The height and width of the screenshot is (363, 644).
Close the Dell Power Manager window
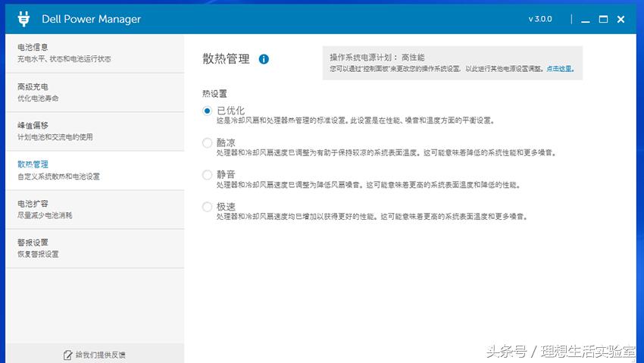pyautogui.click(x=621, y=19)
